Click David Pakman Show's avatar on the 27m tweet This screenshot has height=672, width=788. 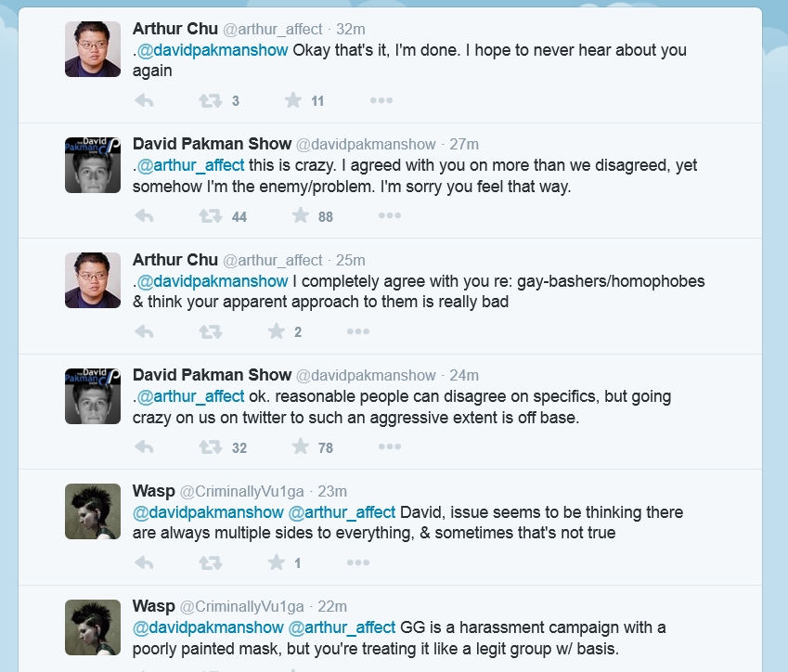point(93,165)
